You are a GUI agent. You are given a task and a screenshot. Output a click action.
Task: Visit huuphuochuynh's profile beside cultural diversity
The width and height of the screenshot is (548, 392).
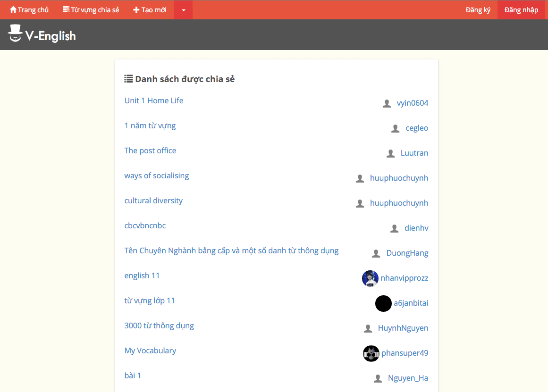399,203
